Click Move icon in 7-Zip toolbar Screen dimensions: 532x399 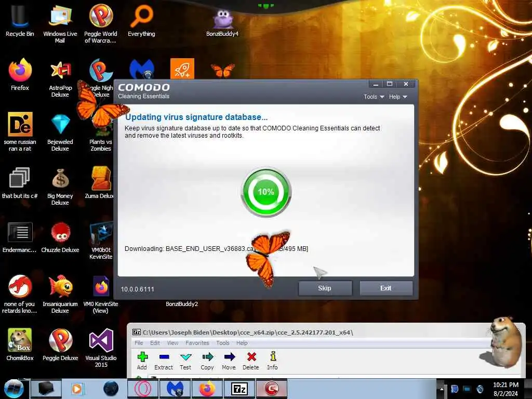click(229, 361)
